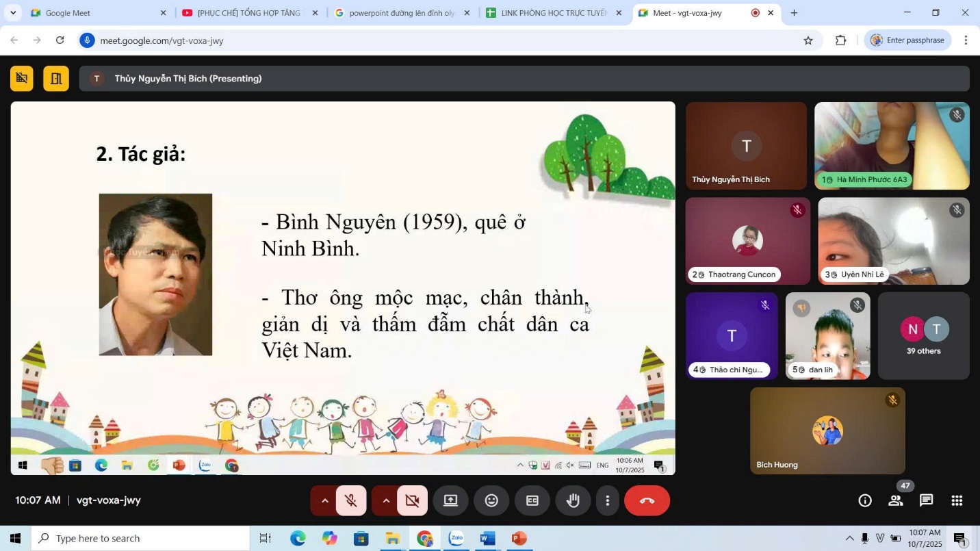Open the activities grid icon
980x551 pixels.
(x=957, y=500)
